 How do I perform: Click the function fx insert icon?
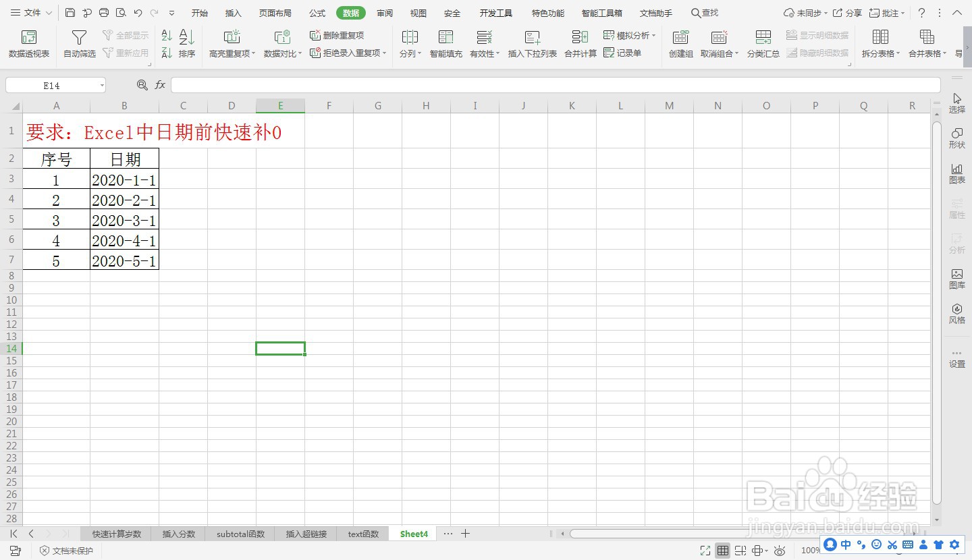(x=160, y=85)
